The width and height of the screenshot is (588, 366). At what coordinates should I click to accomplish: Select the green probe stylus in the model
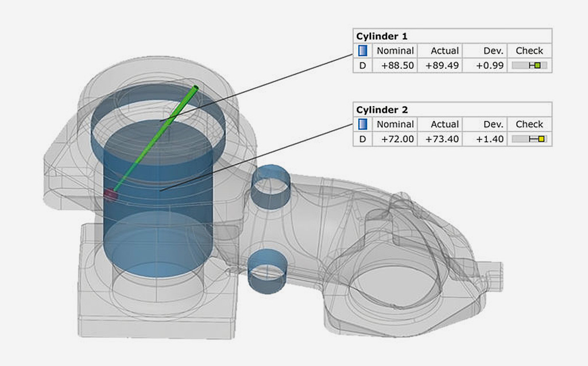[156, 139]
